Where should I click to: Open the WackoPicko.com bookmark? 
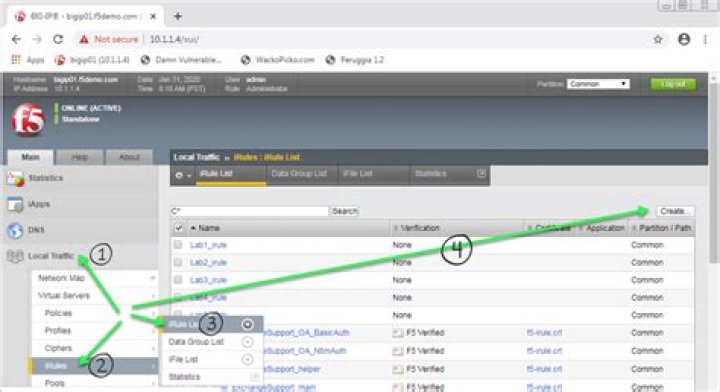pos(278,60)
